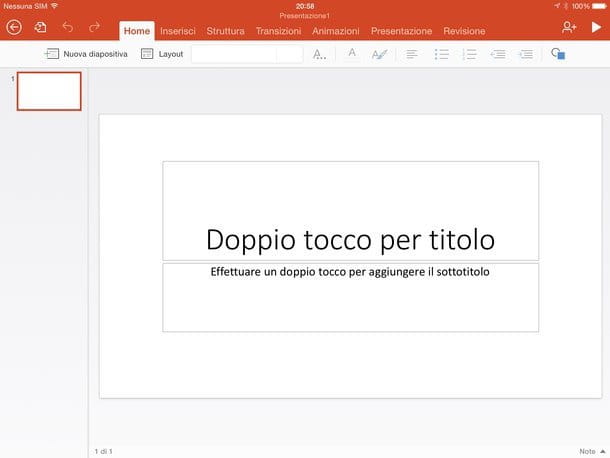Screen dimensions: 610x458
Task: Start the slideshow with the play icon
Action: pyautogui.click(x=596, y=28)
